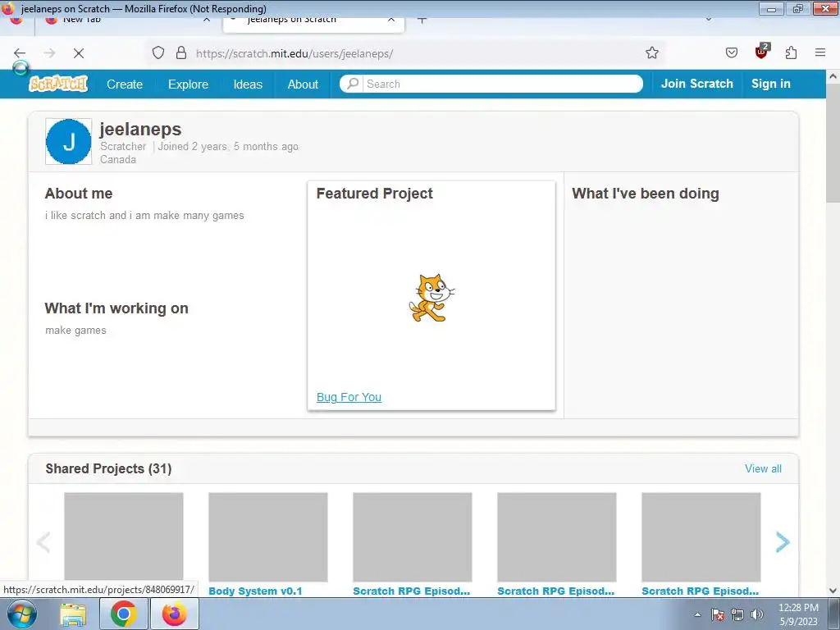
Task: Click the scrollbar down arrow
Action: point(833,591)
